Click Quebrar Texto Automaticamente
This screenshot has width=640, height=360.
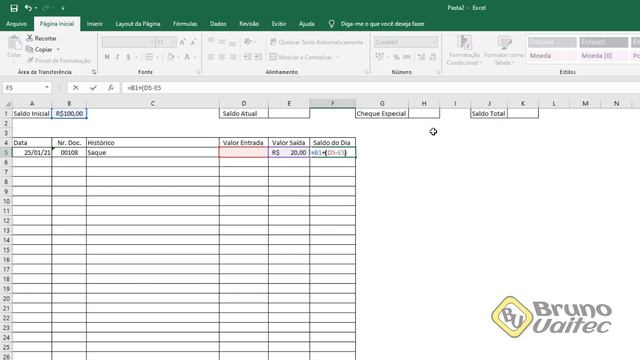click(316, 42)
